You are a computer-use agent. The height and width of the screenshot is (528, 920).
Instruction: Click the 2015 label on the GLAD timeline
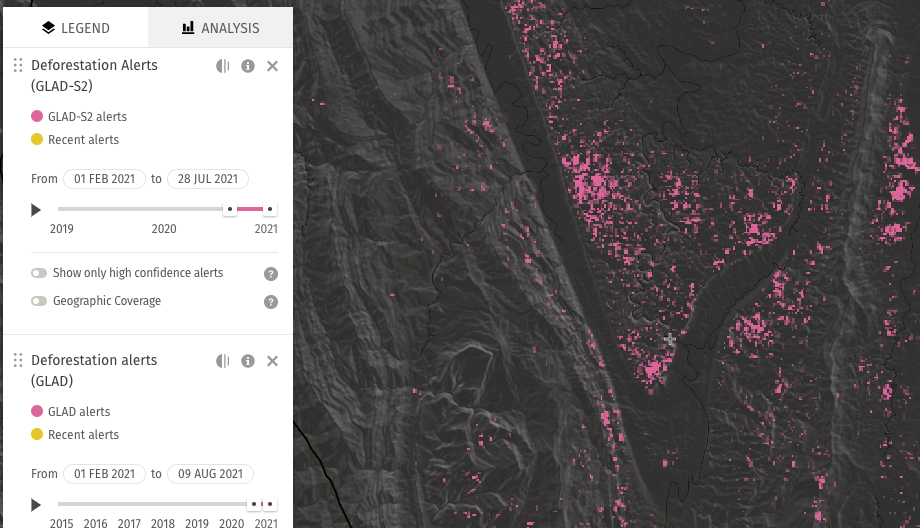pyautogui.click(x=62, y=523)
